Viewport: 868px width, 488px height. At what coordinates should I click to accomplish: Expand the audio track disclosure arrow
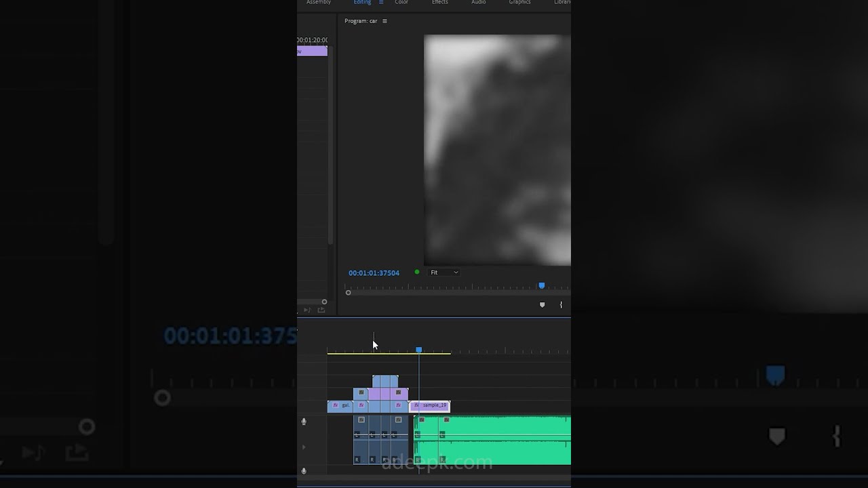pos(304,447)
